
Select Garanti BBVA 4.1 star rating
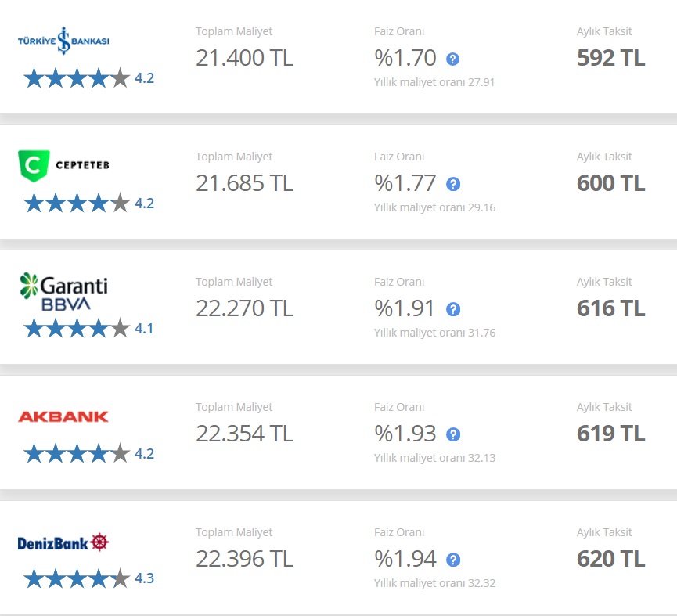pos(89,329)
